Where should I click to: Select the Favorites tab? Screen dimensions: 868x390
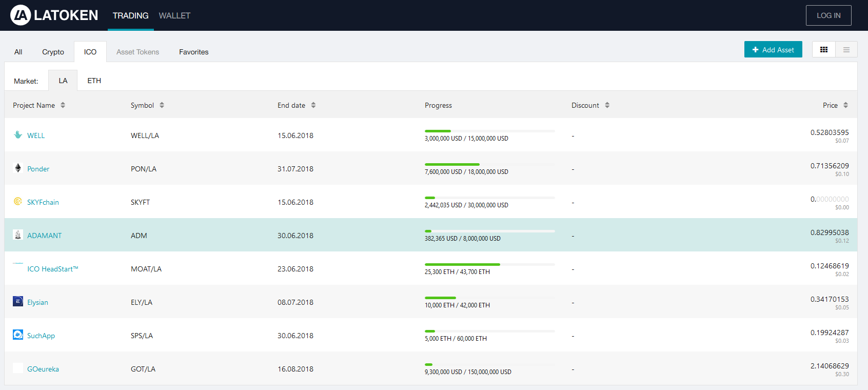click(x=194, y=52)
